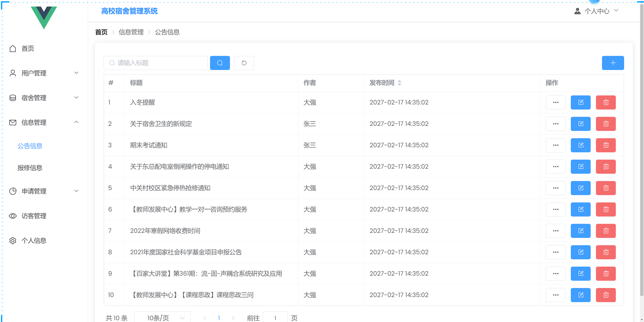644x322 pixels.
Task: Edit 2022年寒假网络收费时间 announcement
Action: (580, 231)
